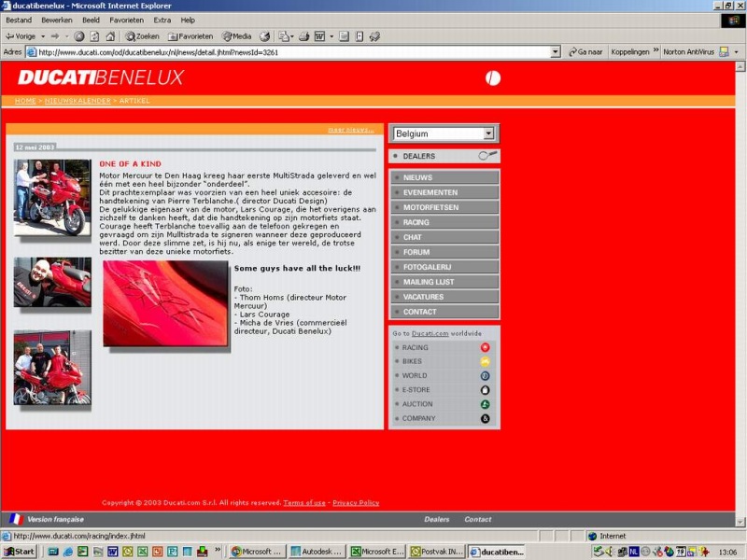Click the red Racing icon under Ducati.com worldwide
The height and width of the screenshot is (560, 747).
coord(486,347)
